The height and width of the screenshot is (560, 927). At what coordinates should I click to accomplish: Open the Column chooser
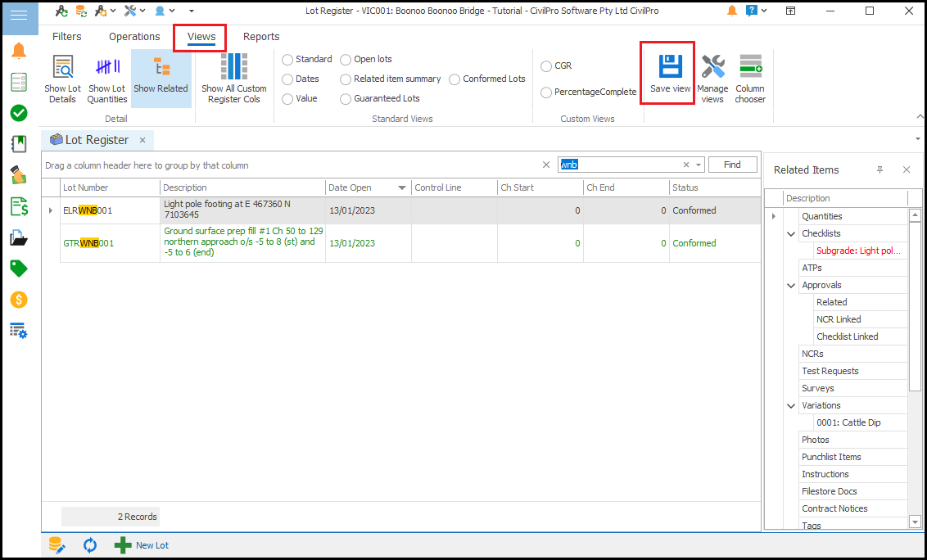[x=750, y=79]
